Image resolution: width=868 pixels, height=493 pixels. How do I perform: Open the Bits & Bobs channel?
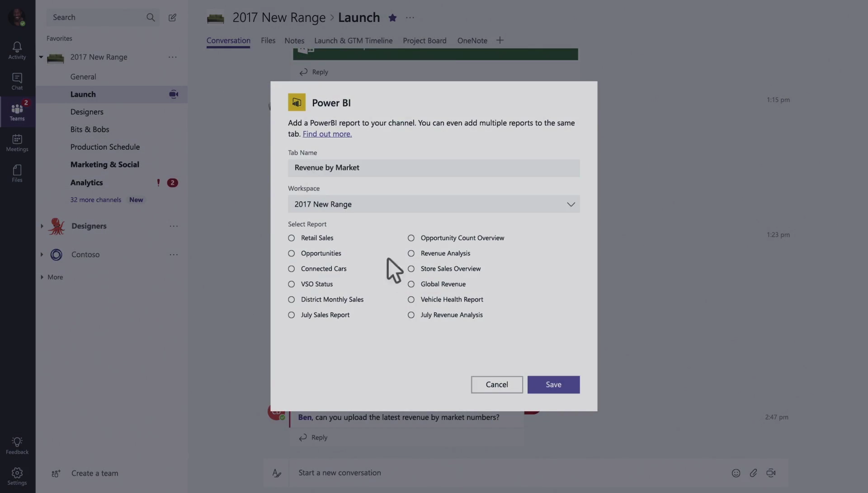90,129
